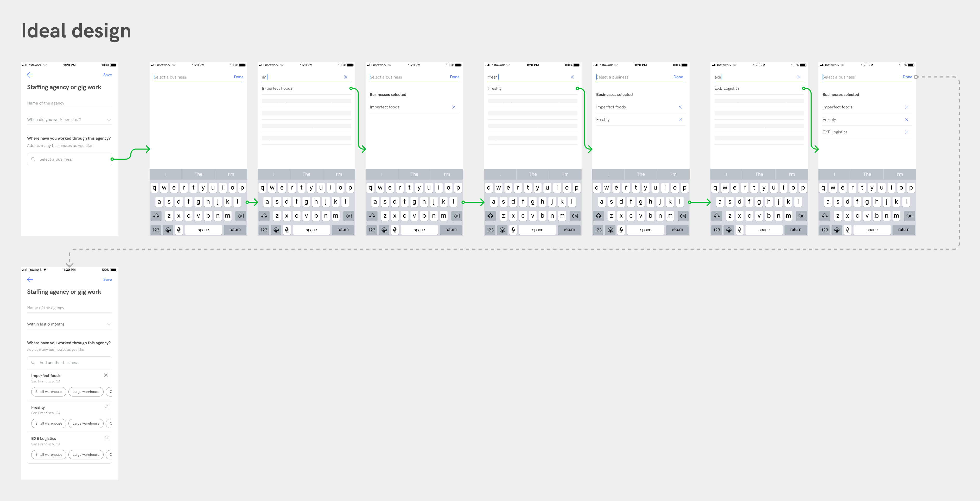Clear the 'im' search text with X
This screenshot has width=980, height=501.
346,77
